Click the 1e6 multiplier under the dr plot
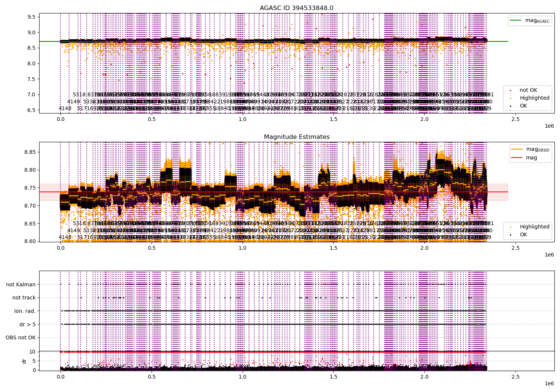The width and height of the screenshot is (560, 392). pyautogui.click(x=549, y=383)
